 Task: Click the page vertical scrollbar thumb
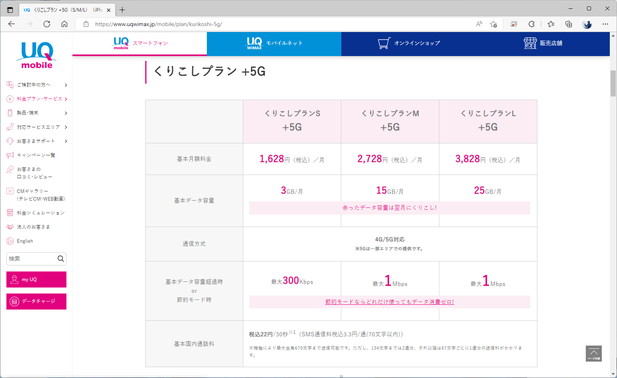coord(613,83)
